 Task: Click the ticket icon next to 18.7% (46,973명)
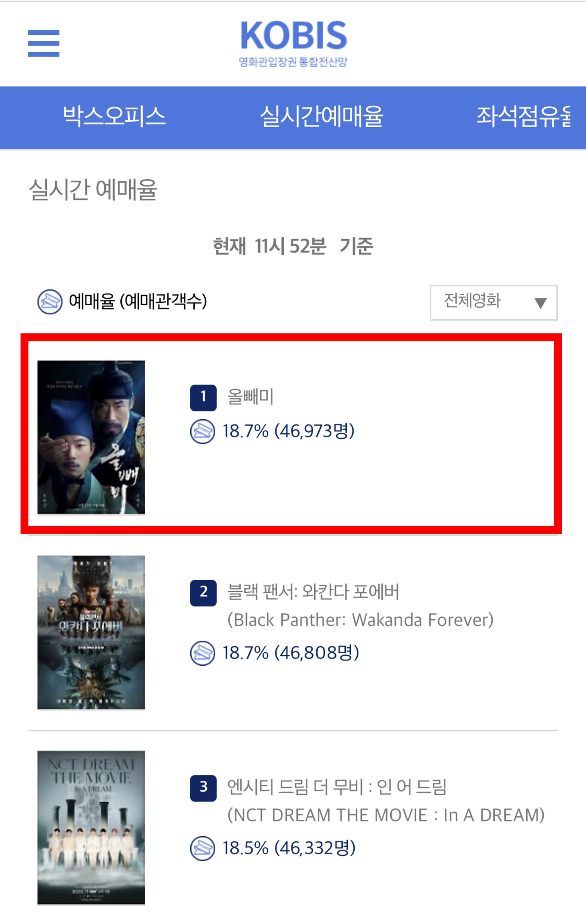(203, 431)
